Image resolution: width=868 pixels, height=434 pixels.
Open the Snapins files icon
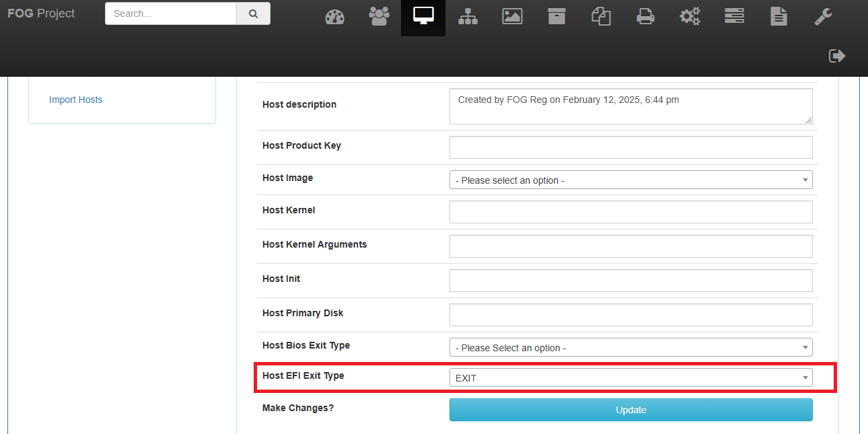click(x=601, y=17)
